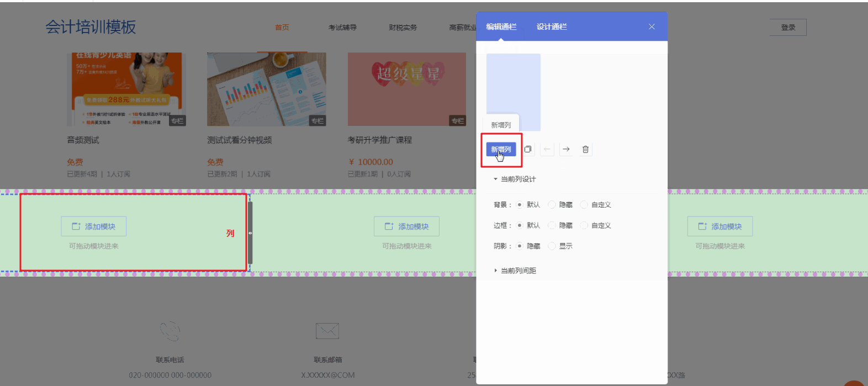Click the 音频测试 course title
Image resolution: width=868 pixels, height=386 pixels.
[83, 140]
